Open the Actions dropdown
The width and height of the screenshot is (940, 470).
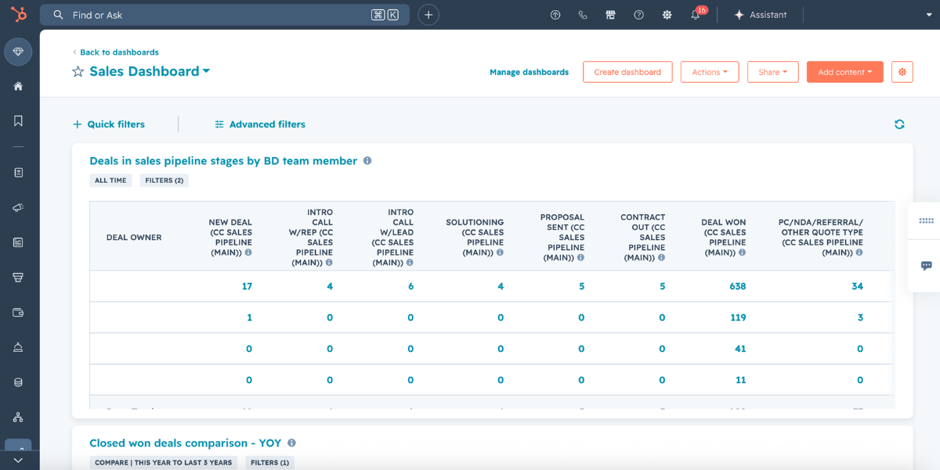[x=710, y=72]
